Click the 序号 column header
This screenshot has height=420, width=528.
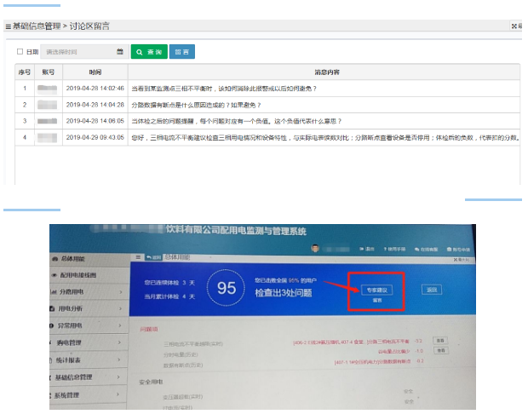[25, 72]
